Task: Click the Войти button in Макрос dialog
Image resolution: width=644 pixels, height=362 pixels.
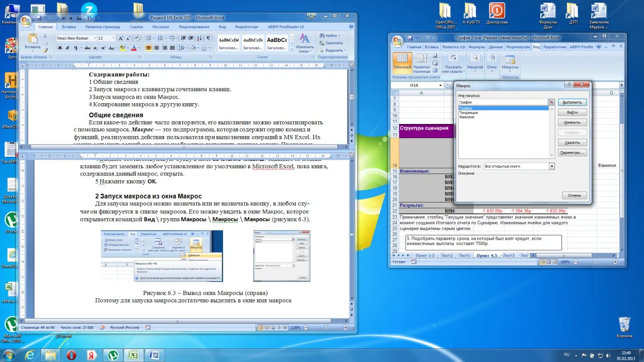Action: pyautogui.click(x=572, y=112)
